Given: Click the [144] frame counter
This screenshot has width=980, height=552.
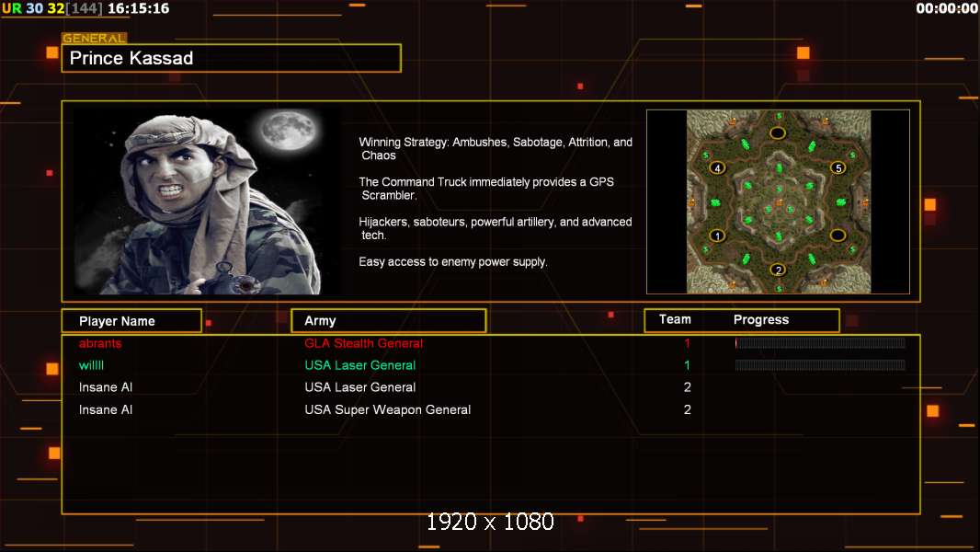Looking at the screenshot, I should (x=85, y=8).
